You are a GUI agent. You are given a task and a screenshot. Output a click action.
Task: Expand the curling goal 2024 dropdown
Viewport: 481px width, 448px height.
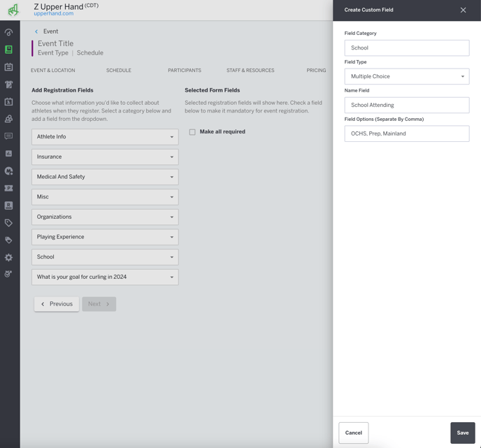105,277
